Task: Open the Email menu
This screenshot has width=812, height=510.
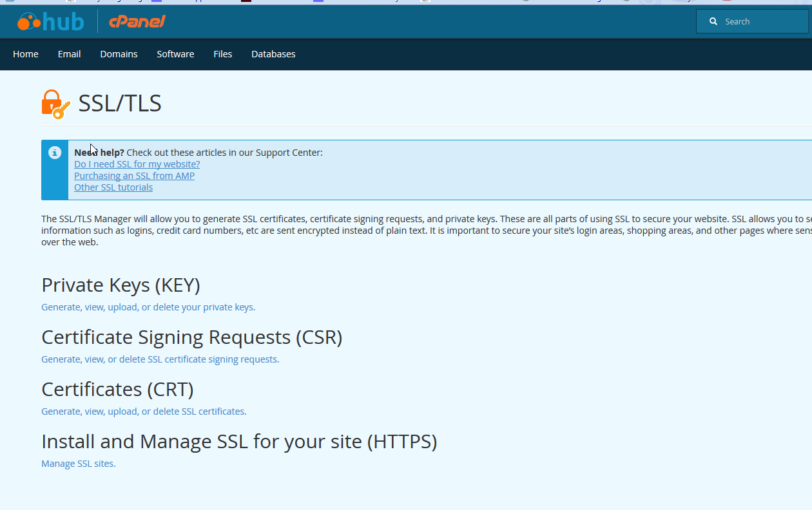Action: tap(69, 54)
